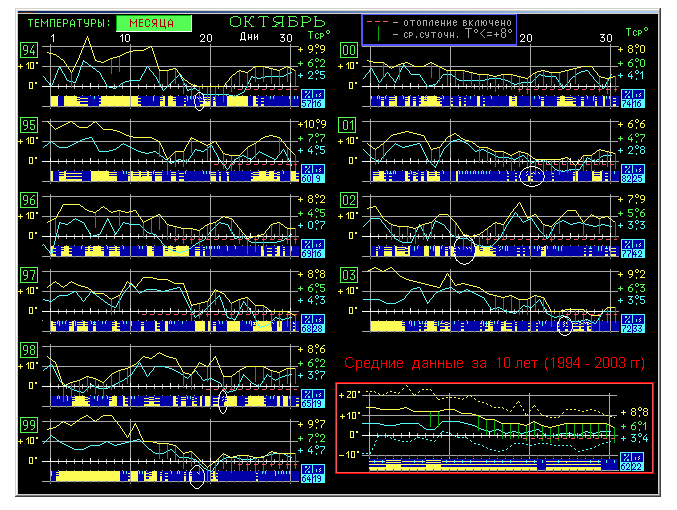Click the +0,7 minimum value for year 96
Screen dimensions: 677x510
312,225
